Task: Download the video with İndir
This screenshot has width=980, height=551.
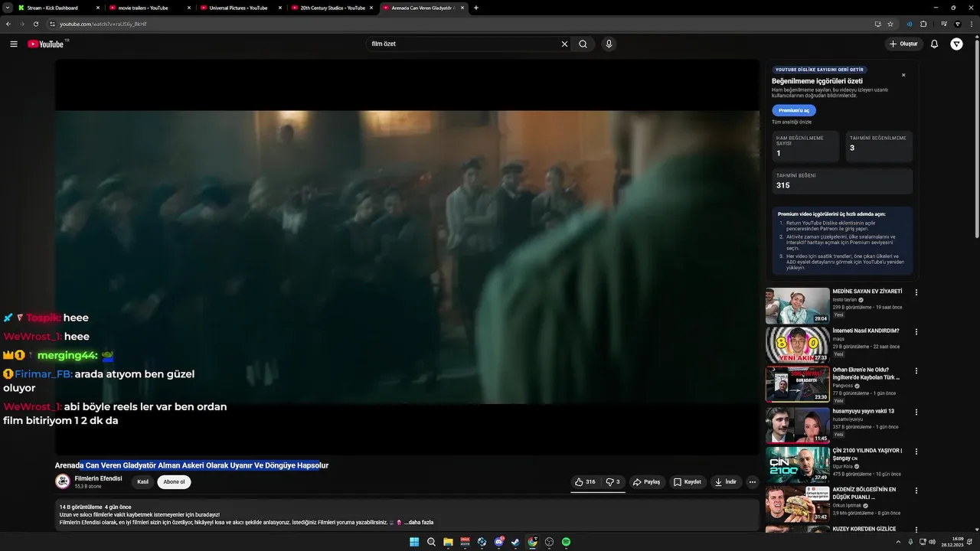Action: [726, 482]
